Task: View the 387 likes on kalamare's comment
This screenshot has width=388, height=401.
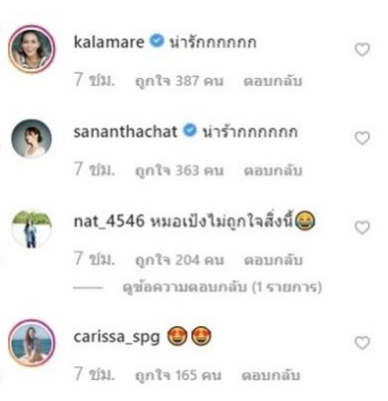Action: [x=179, y=81]
